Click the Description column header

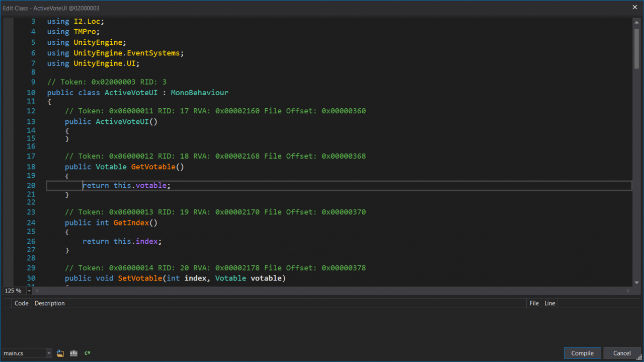(49, 303)
